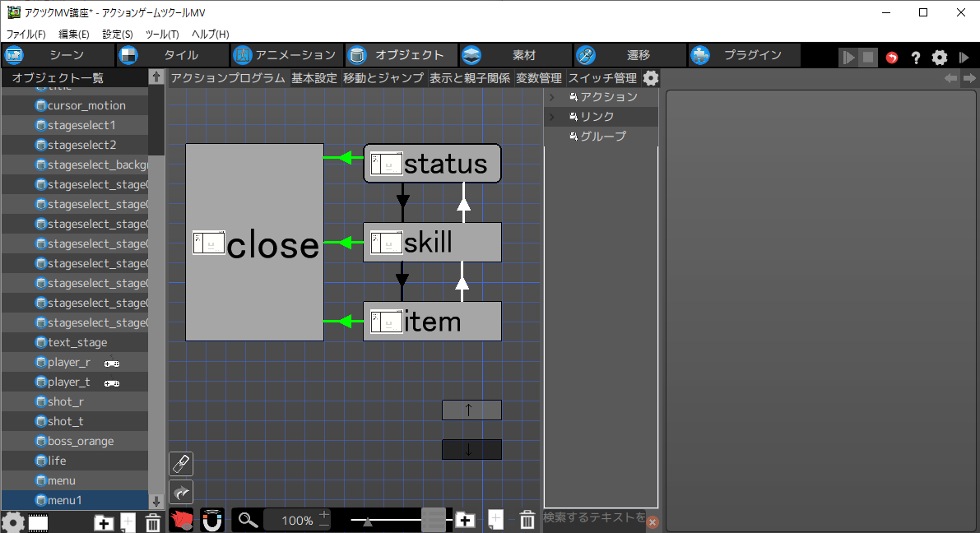Open the ファイル(F) menu
This screenshot has width=980, height=533.
pyautogui.click(x=26, y=35)
